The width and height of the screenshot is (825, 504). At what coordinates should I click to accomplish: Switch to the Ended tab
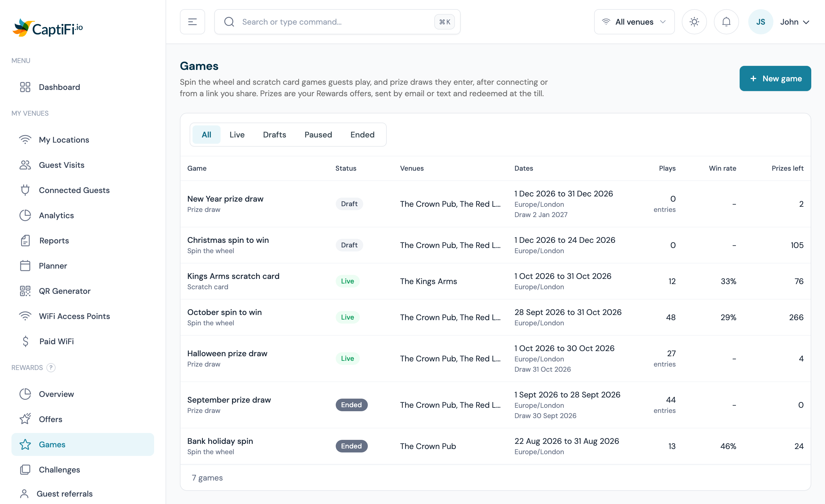362,135
